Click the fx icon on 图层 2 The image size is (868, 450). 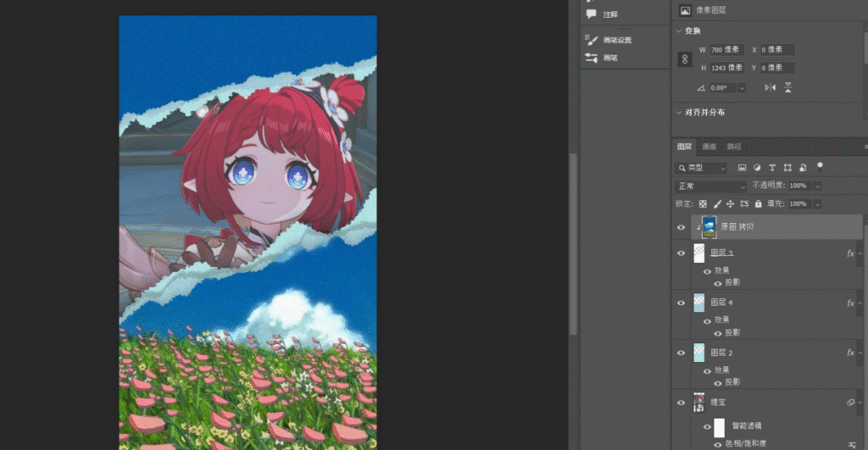(850, 353)
